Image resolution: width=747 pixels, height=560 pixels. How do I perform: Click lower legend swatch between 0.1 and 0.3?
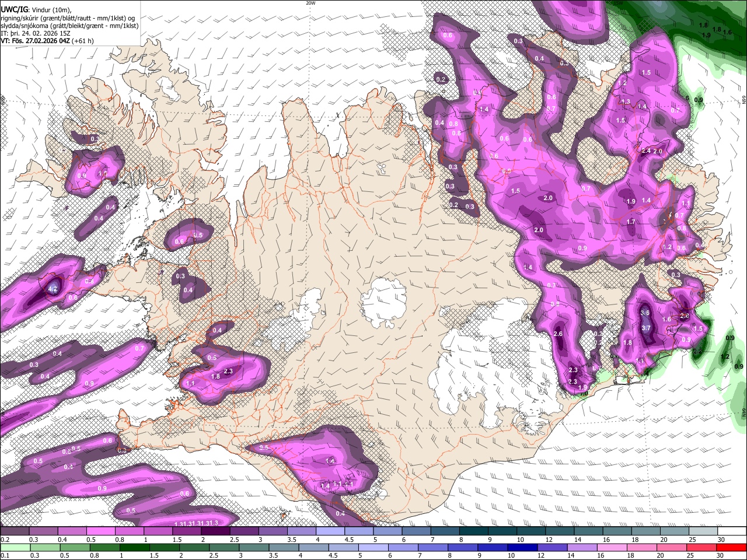(x=15, y=547)
